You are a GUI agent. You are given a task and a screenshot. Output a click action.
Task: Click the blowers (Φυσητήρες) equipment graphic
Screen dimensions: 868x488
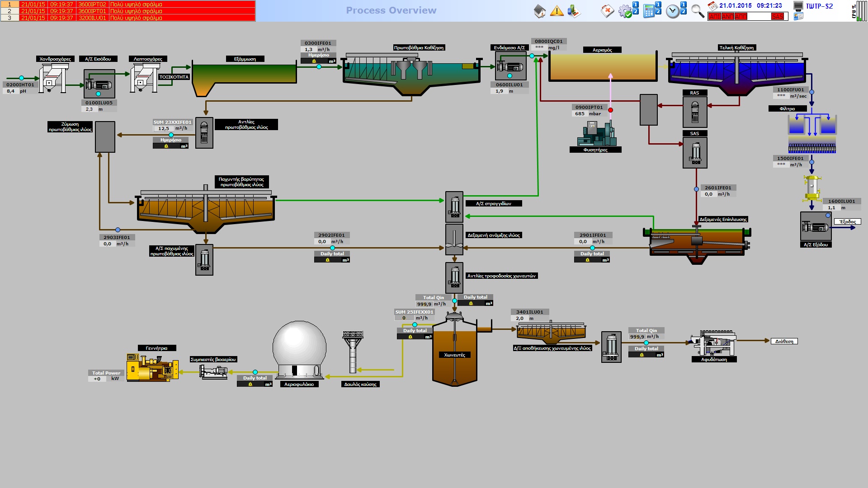pos(596,134)
